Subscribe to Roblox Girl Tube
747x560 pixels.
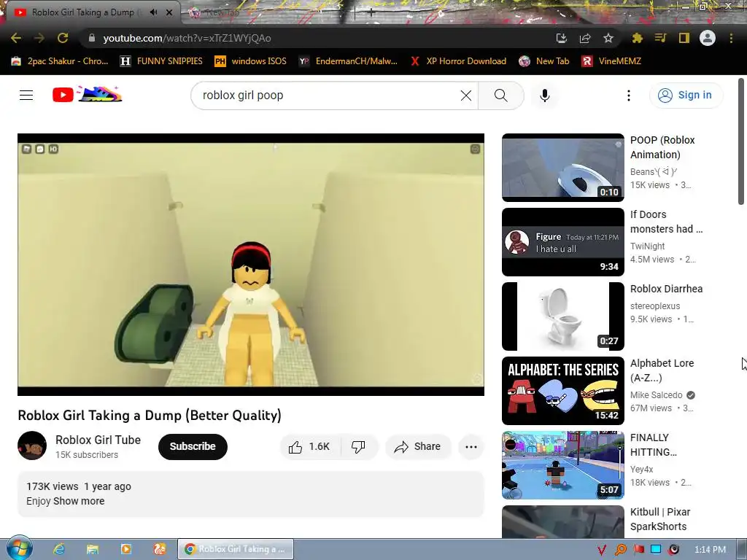click(x=193, y=447)
